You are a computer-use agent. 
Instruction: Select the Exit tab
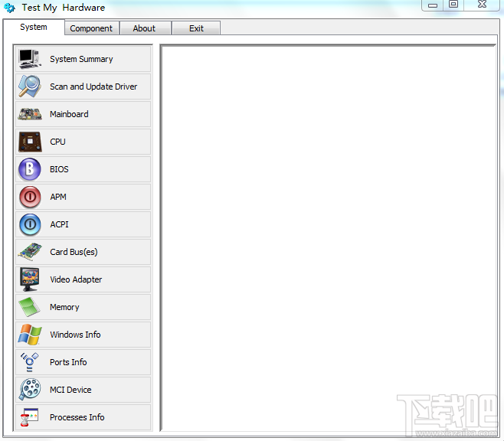point(196,28)
